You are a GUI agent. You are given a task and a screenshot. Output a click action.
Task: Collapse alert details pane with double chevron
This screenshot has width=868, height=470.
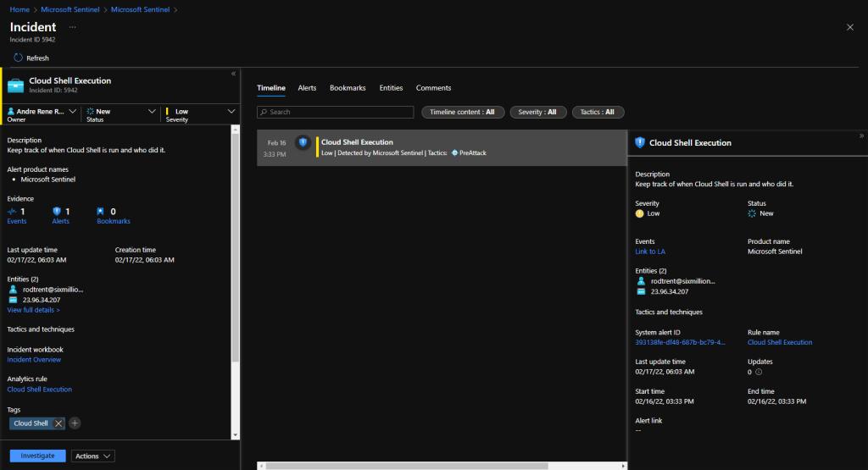(x=861, y=135)
